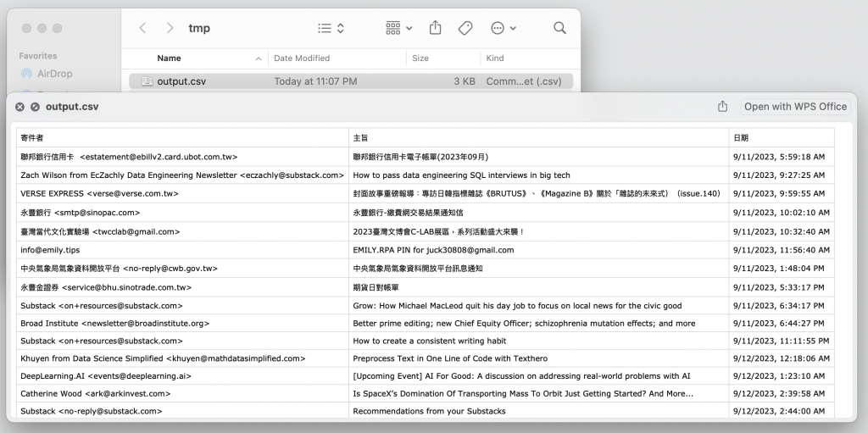This screenshot has height=433, width=868.
Task: Open Finder more actions menu
Action: 504,28
